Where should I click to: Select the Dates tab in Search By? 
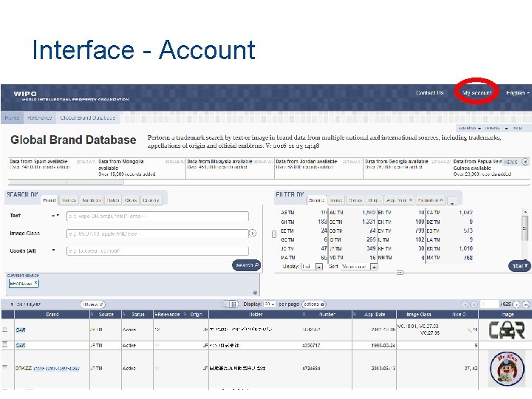[x=112, y=200]
